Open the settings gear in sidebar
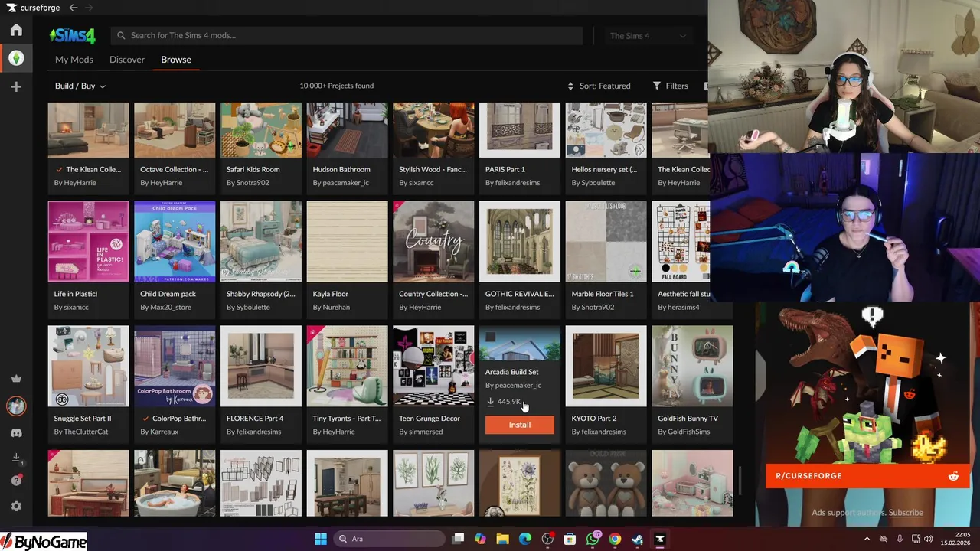Image resolution: width=980 pixels, height=551 pixels. click(x=16, y=506)
